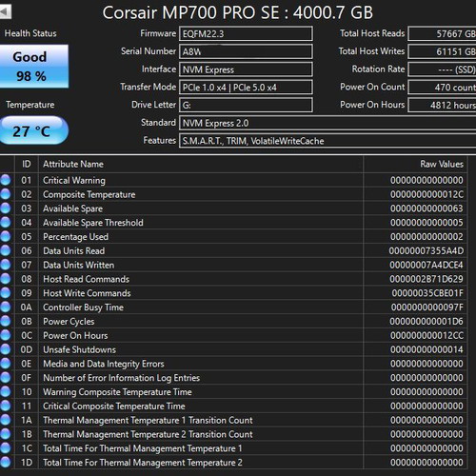Click the Power On Count value
Screen dimensions: 476x476
[442, 87]
